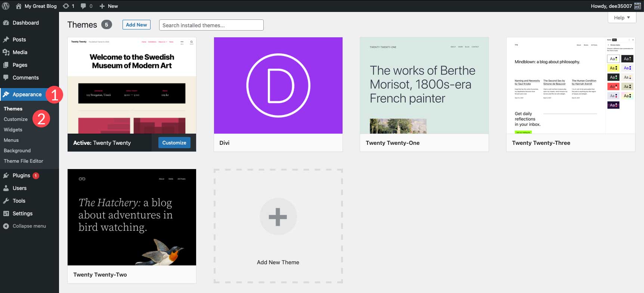Open the Media library menu
The height and width of the screenshot is (293, 644).
[20, 52]
